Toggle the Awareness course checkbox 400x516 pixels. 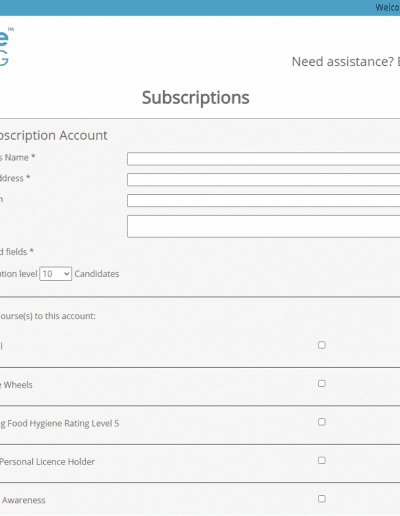pos(322,499)
